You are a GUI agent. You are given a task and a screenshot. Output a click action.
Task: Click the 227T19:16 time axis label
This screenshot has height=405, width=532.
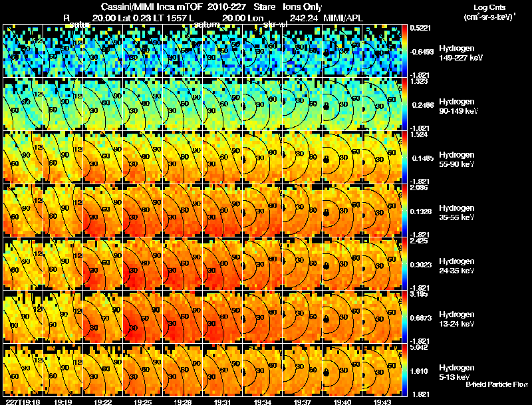pyautogui.click(x=23, y=402)
